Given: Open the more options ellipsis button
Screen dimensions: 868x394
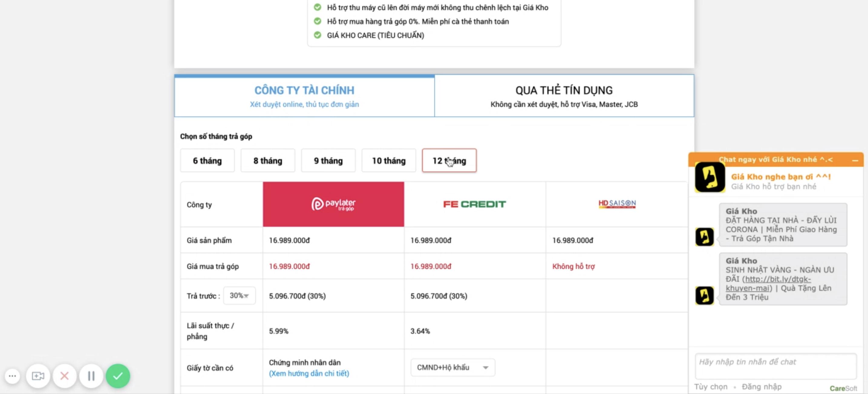Looking at the screenshot, I should pos(12,376).
